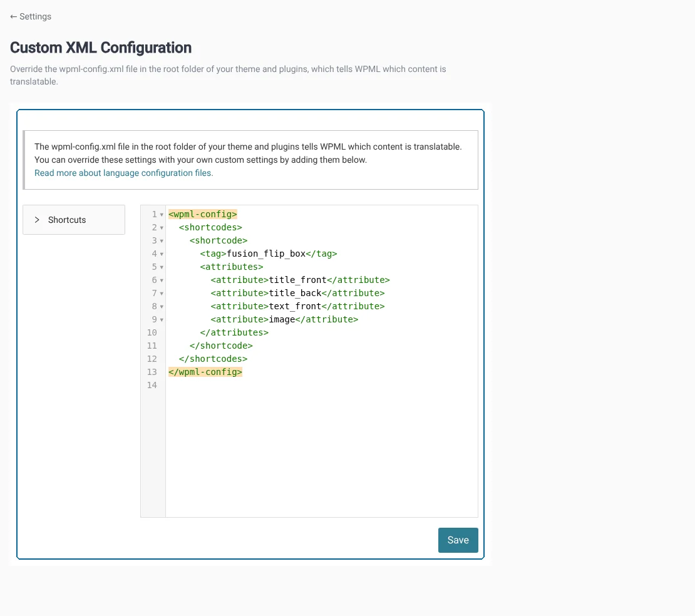
Task: Click the opening <shortcodes> tag
Action: coord(210,227)
